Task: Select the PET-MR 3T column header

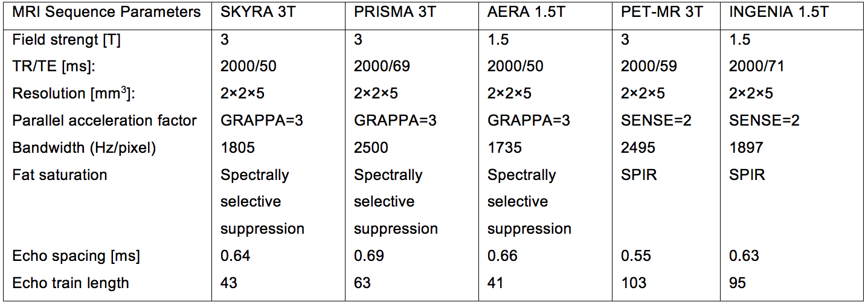Action: pyautogui.click(x=662, y=12)
